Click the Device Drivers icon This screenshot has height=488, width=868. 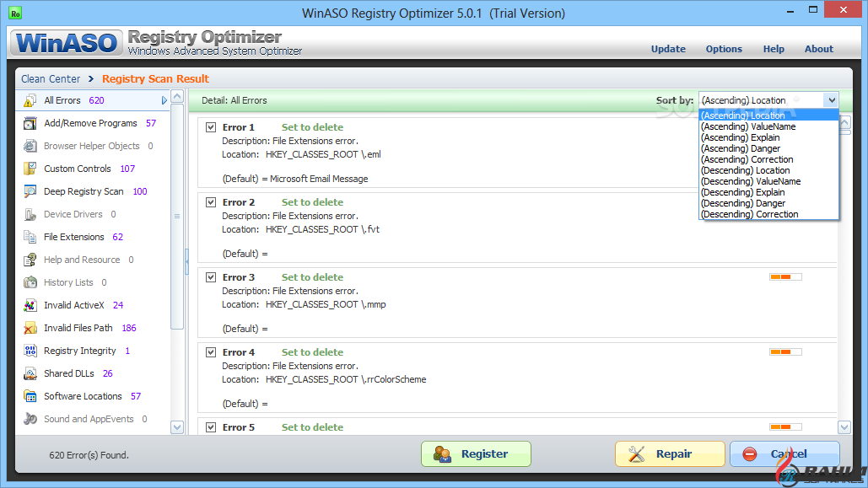30,214
